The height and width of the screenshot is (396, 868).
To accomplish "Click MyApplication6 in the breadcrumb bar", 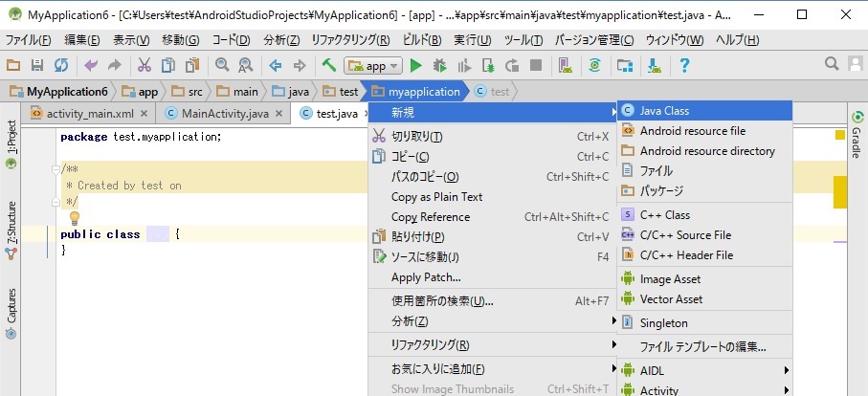I will click(x=59, y=92).
